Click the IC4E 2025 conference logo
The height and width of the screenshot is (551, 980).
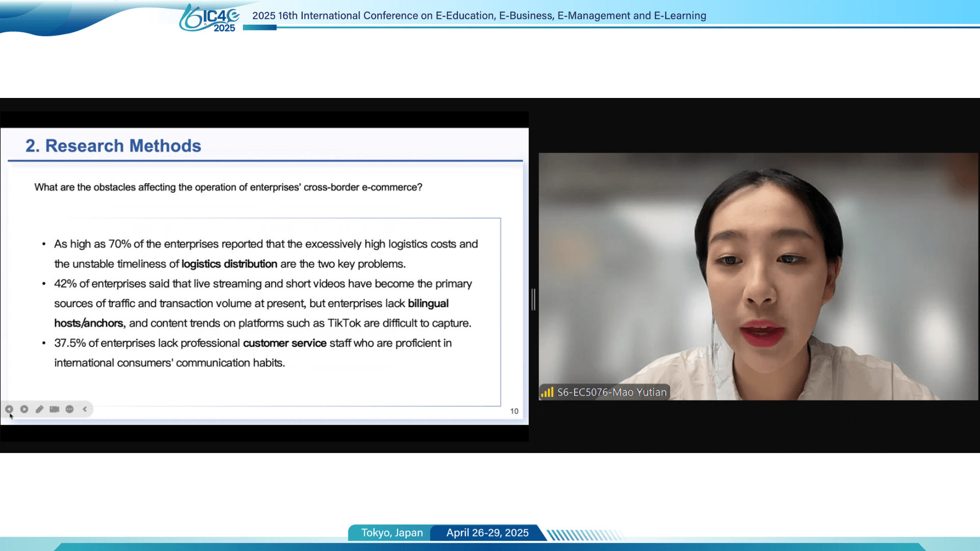coord(210,18)
